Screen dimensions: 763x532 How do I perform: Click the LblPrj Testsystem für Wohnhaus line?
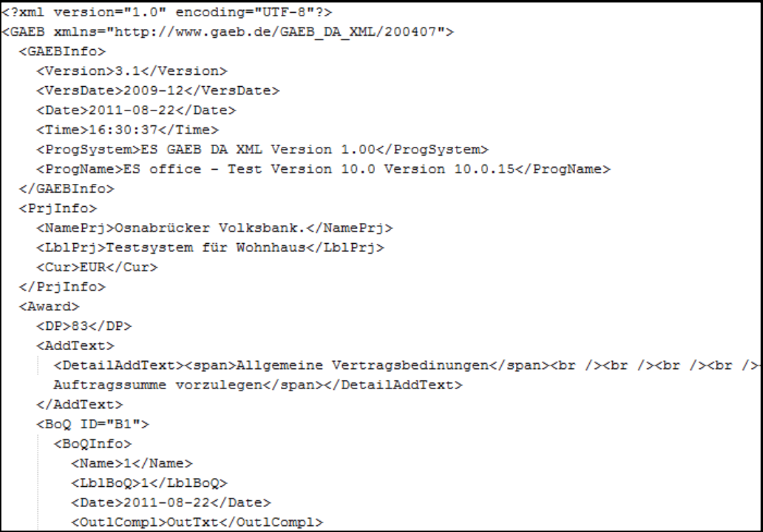[210, 248]
